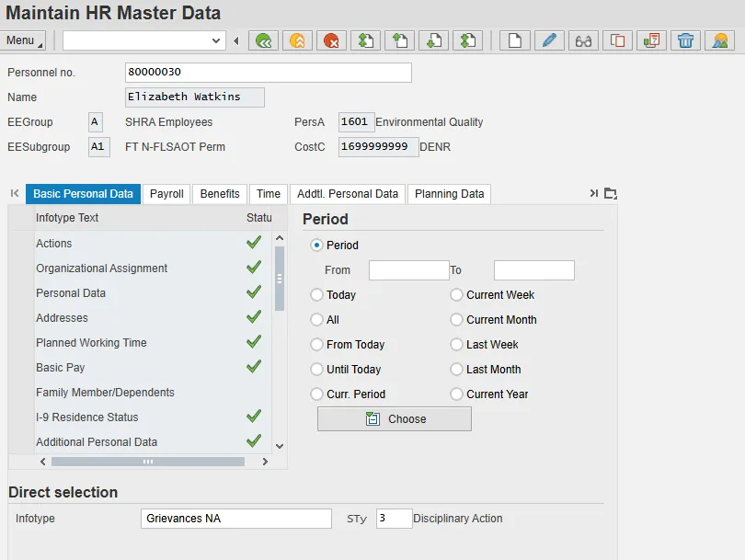Screen dimensions: 745x560
Task: Click the orange Exit icon in toolbar
Action: (297, 40)
